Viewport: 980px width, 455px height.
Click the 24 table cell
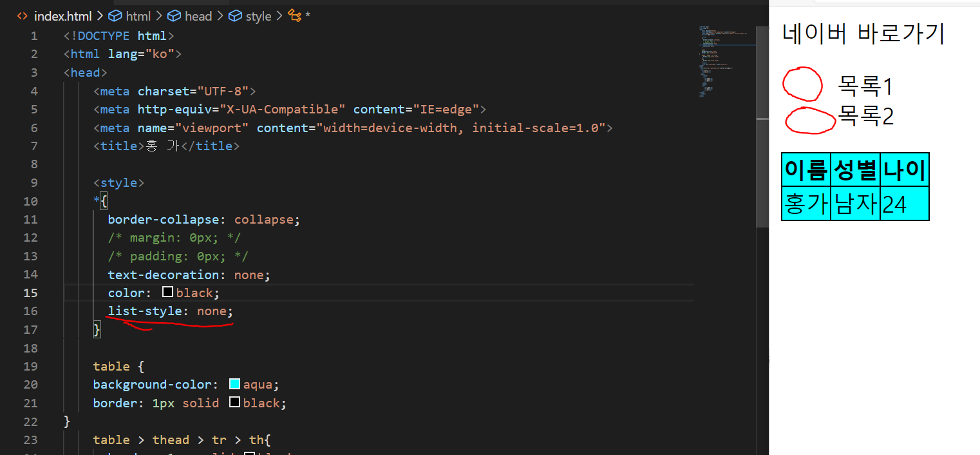click(x=904, y=204)
